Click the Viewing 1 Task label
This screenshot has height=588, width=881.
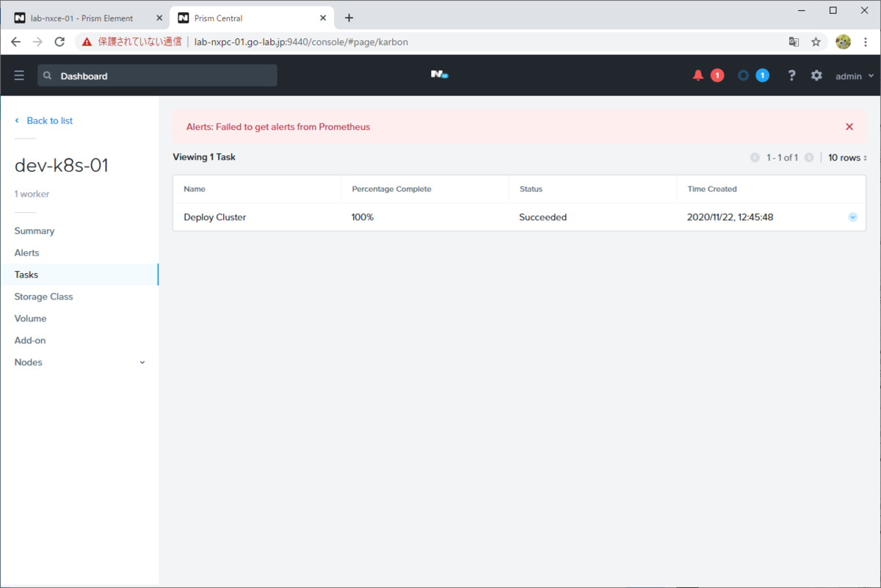pyautogui.click(x=204, y=157)
